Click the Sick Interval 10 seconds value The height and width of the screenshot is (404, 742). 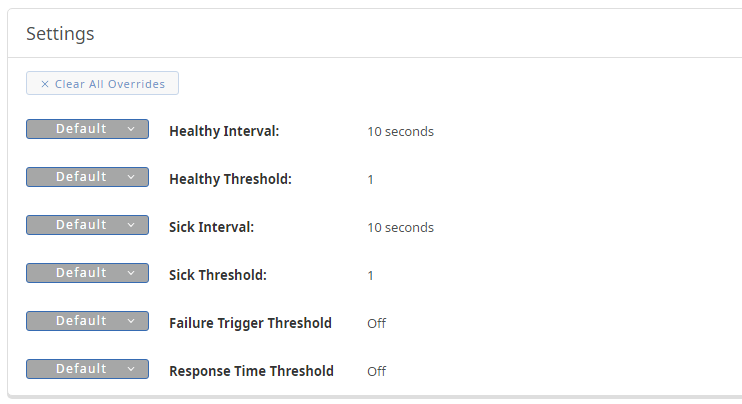400,227
